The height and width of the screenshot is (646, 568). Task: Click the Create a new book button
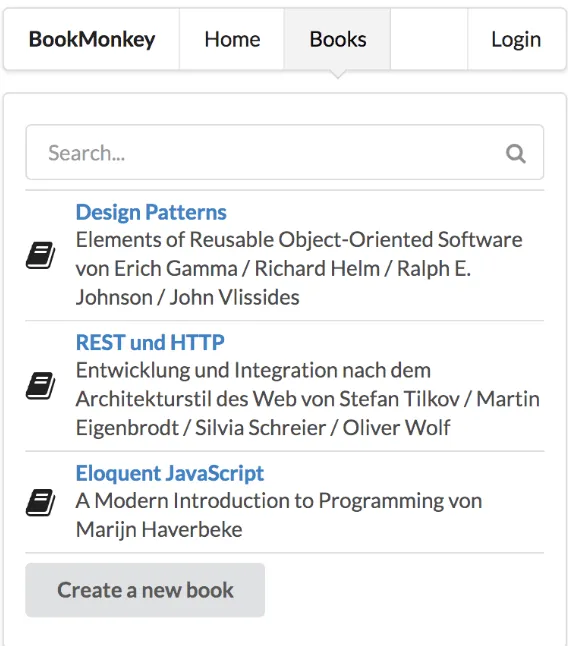(x=145, y=590)
